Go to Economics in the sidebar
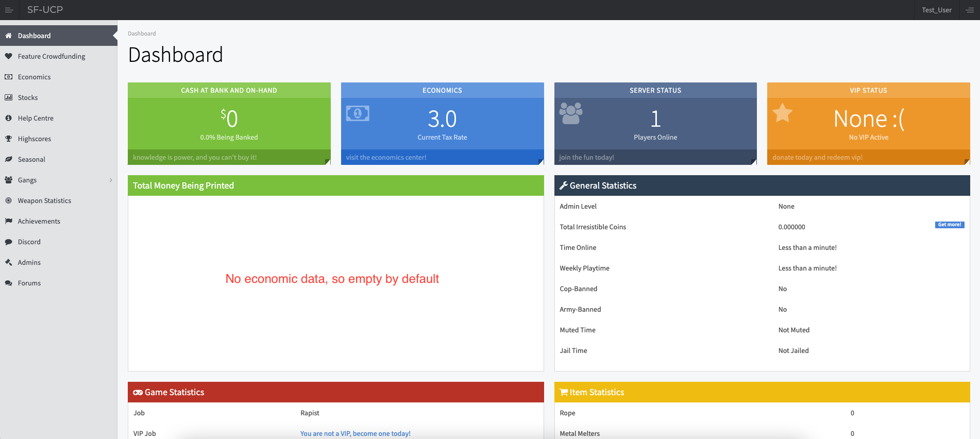The image size is (980, 439). (x=59, y=77)
